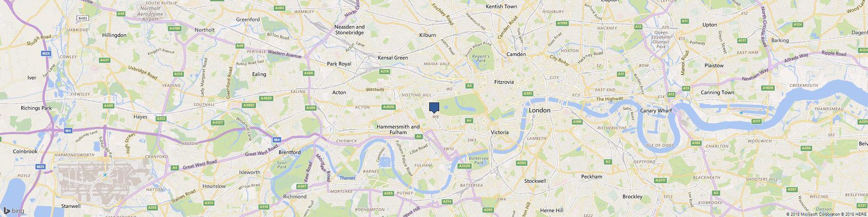868x217 pixels.
Task: Click the Heathrow airport plane icon
Action: coord(105,175)
